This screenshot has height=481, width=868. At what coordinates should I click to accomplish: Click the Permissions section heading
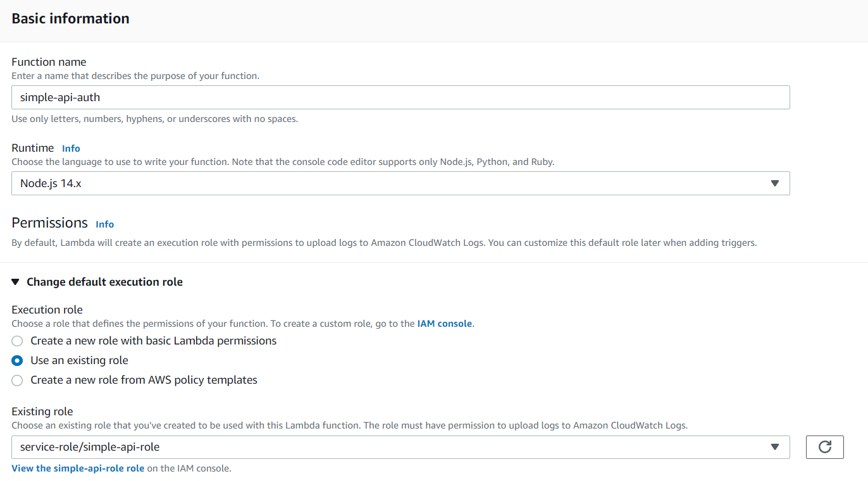pyautogui.click(x=50, y=222)
